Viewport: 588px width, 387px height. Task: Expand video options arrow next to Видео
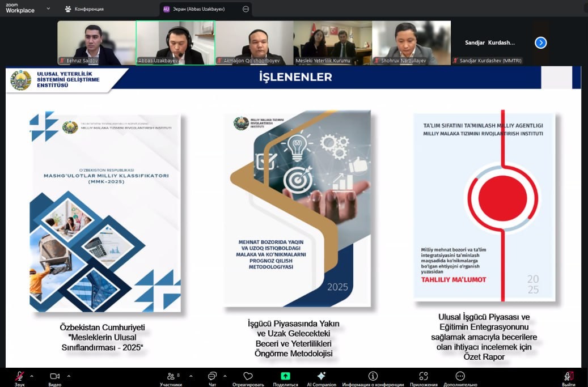point(69,376)
